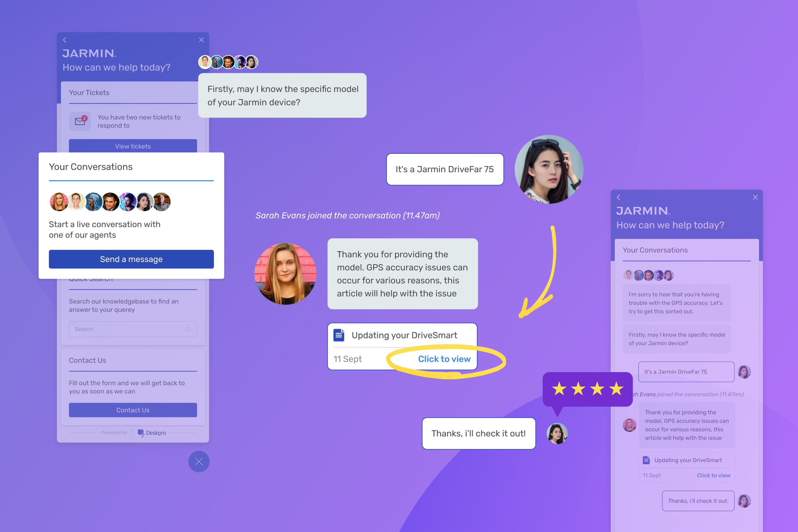Image resolution: width=798 pixels, height=532 pixels.
Task: Click the Jarmin logo in the right widget
Action: click(x=643, y=211)
